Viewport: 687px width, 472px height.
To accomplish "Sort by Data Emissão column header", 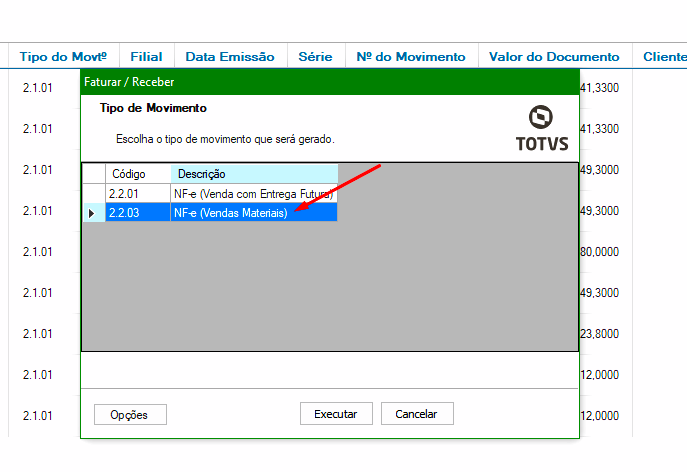I will pos(230,57).
